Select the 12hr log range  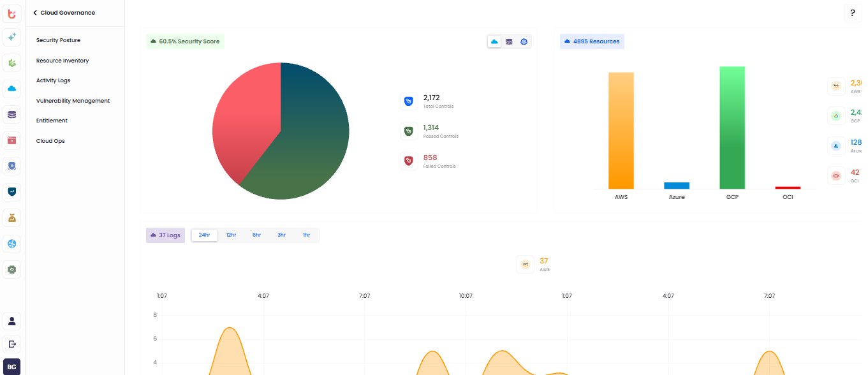coord(231,235)
